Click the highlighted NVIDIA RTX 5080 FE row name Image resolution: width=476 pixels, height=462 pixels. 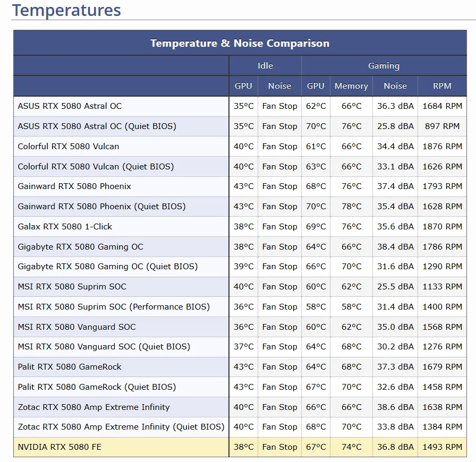(x=59, y=447)
